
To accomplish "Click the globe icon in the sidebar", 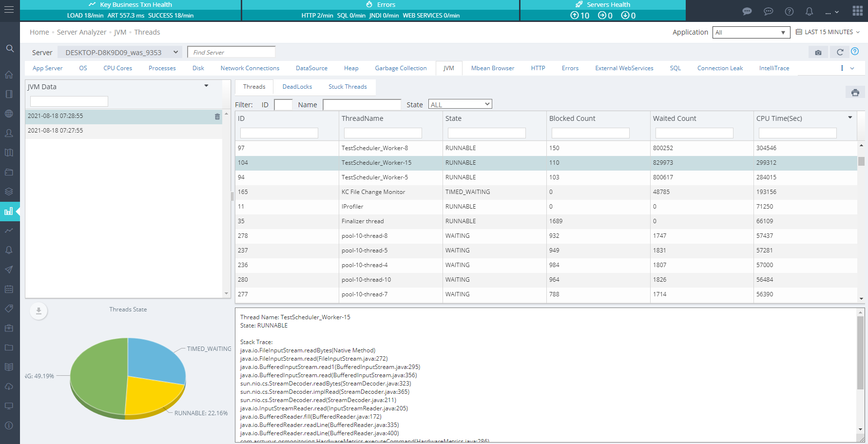I will click(9, 114).
